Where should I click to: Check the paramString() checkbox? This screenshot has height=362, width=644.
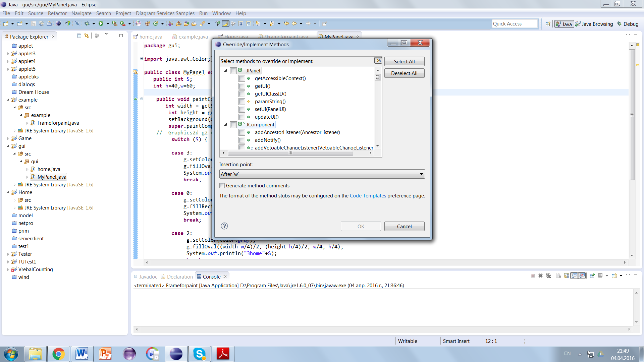(241, 102)
